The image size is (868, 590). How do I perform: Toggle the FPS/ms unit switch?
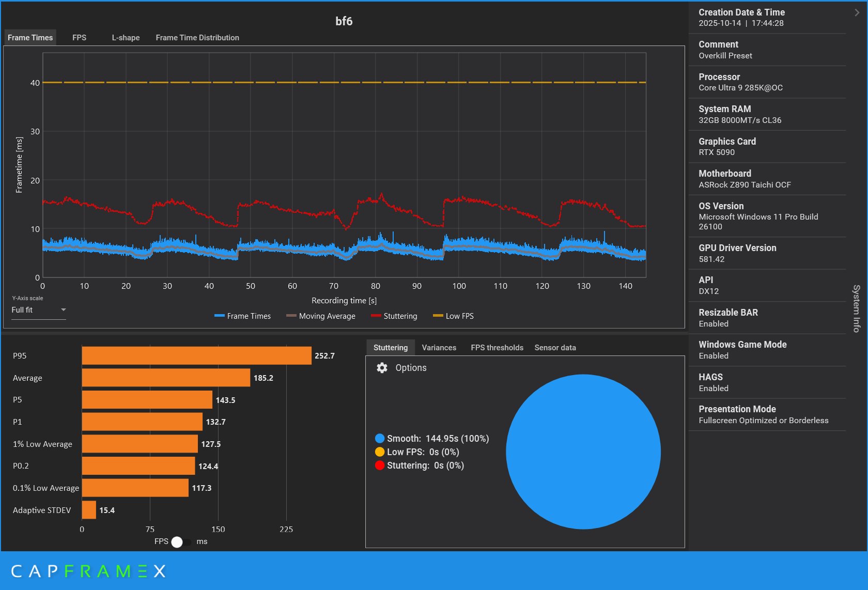pyautogui.click(x=181, y=542)
